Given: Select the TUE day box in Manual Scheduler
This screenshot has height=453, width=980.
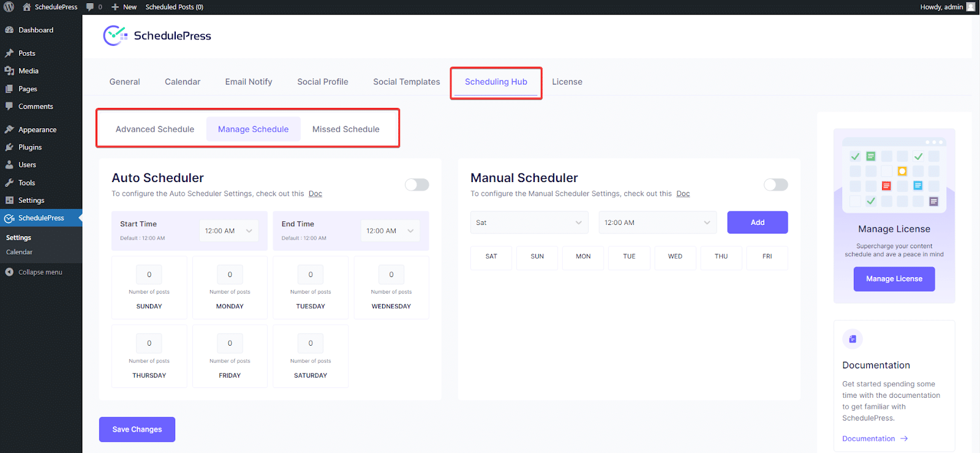Looking at the screenshot, I should [629, 257].
